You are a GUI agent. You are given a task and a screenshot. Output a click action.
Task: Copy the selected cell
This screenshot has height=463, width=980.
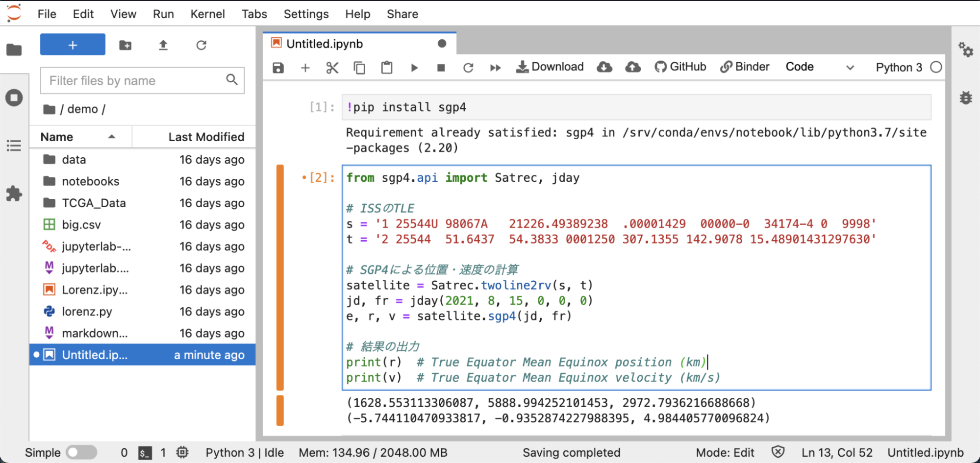pos(359,68)
